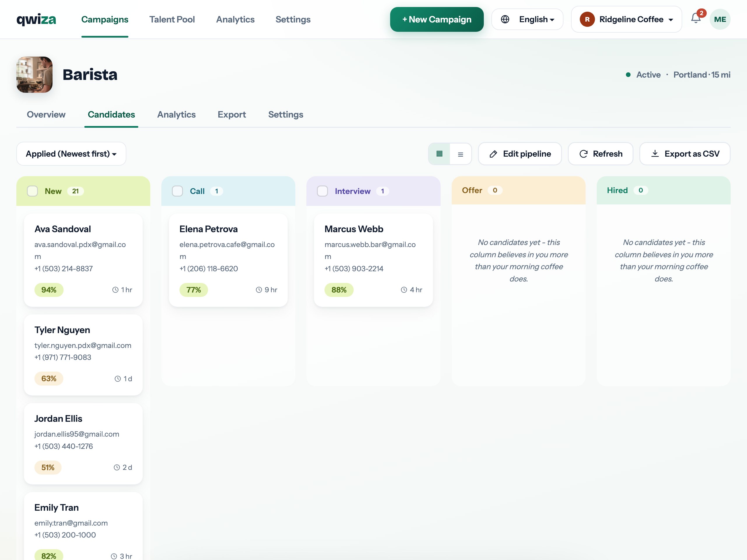
Task: Click the Export as CSV button label
Action: coord(692,154)
